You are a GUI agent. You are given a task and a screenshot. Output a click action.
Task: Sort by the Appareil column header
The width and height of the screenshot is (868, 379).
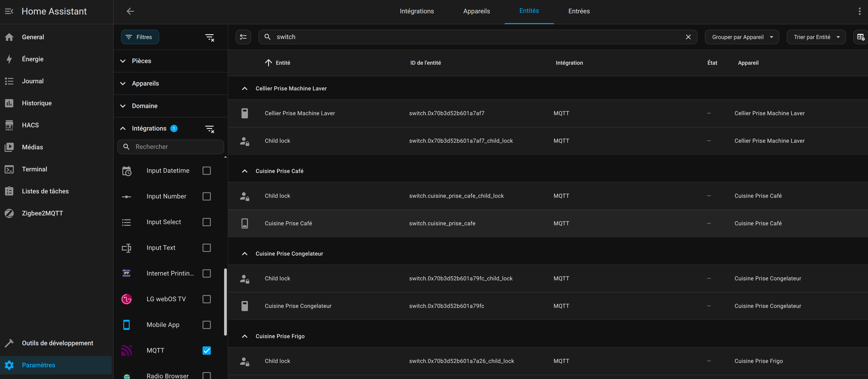point(748,63)
